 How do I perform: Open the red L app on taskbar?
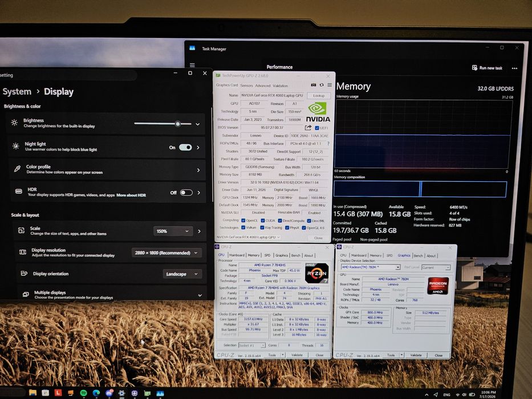pyautogui.click(x=58, y=393)
